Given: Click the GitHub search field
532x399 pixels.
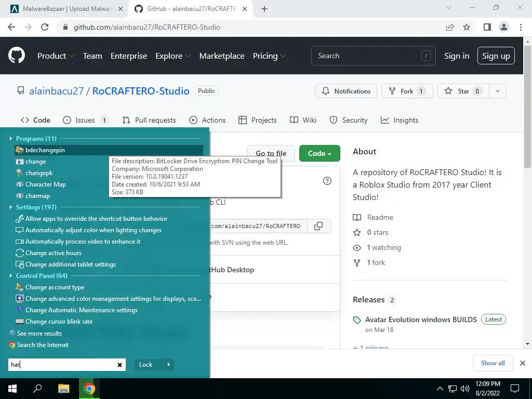Looking at the screenshot, I should point(373,56).
